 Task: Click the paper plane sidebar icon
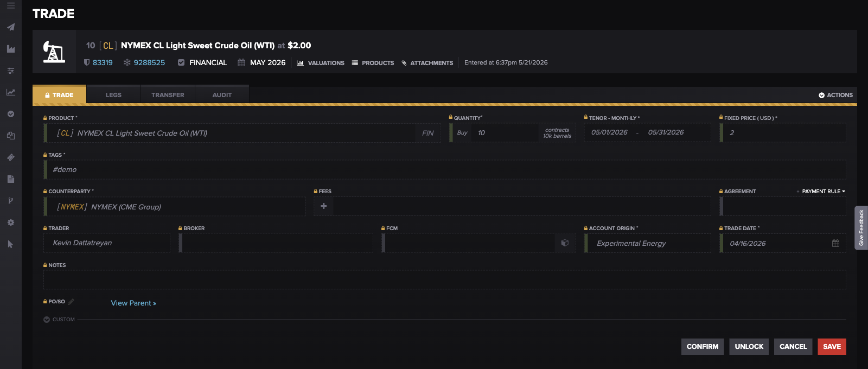pyautogui.click(x=10, y=27)
